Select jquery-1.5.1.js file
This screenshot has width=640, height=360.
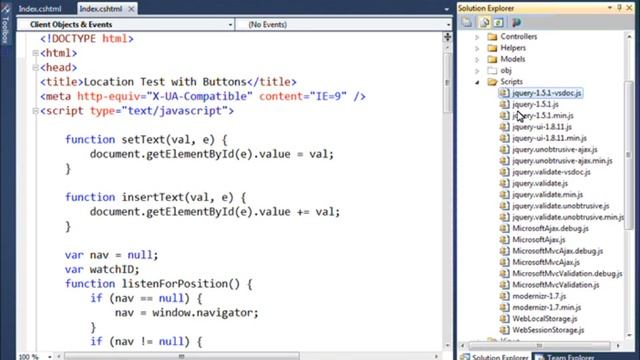coord(536,104)
